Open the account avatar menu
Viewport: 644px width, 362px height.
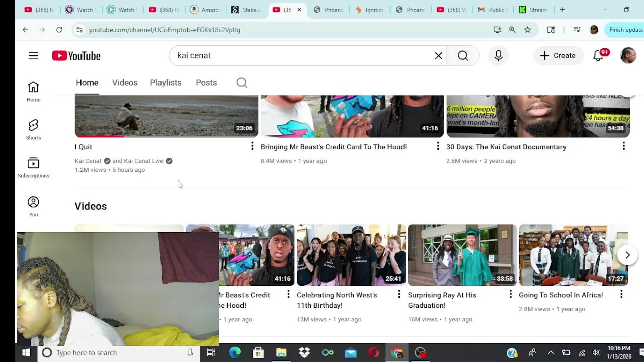(628, 56)
